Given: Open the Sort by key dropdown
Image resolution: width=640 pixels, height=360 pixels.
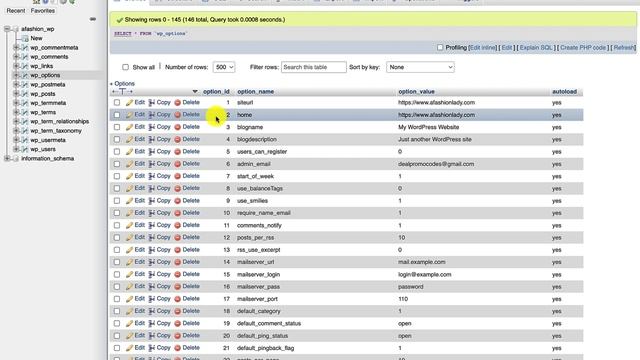Looking at the screenshot, I should [420, 67].
